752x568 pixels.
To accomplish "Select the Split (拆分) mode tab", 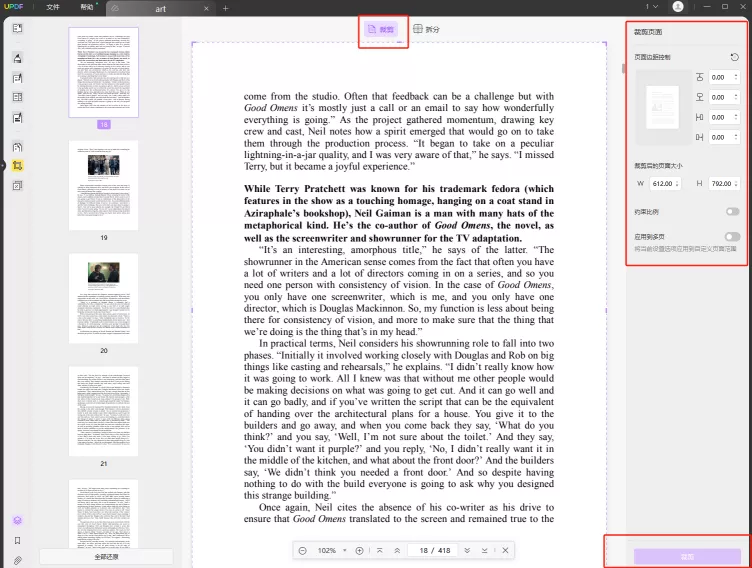I will click(x=426, y=29).
